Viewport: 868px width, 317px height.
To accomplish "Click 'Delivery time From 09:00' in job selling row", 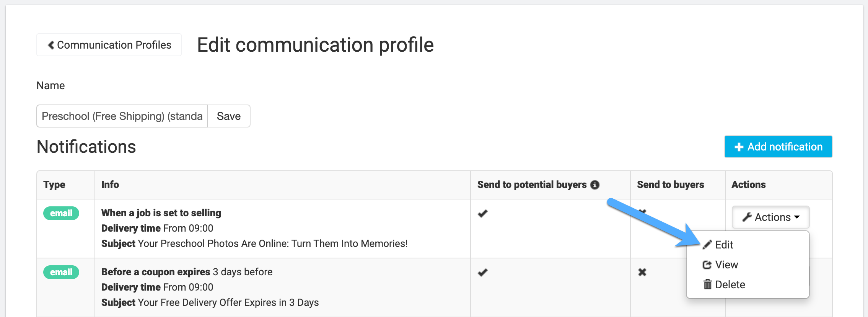I will [x=157, y=228].
